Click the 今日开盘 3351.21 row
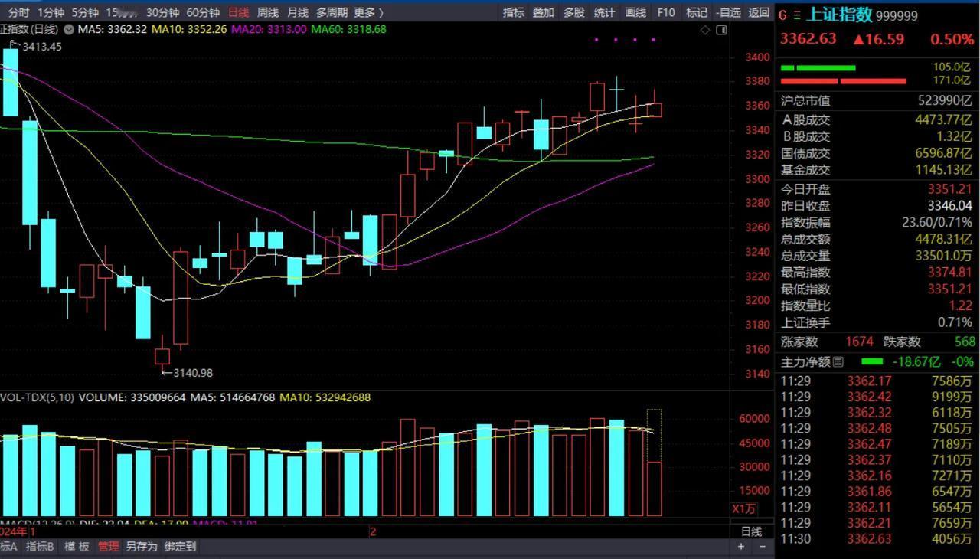This screenshot has height=559, width=980. coord(877,189)
